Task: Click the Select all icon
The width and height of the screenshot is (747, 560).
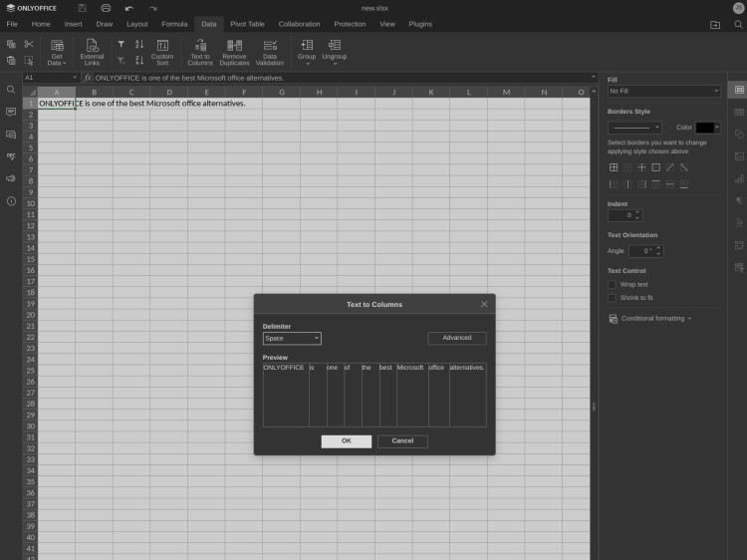Action: tap(29, 61)
